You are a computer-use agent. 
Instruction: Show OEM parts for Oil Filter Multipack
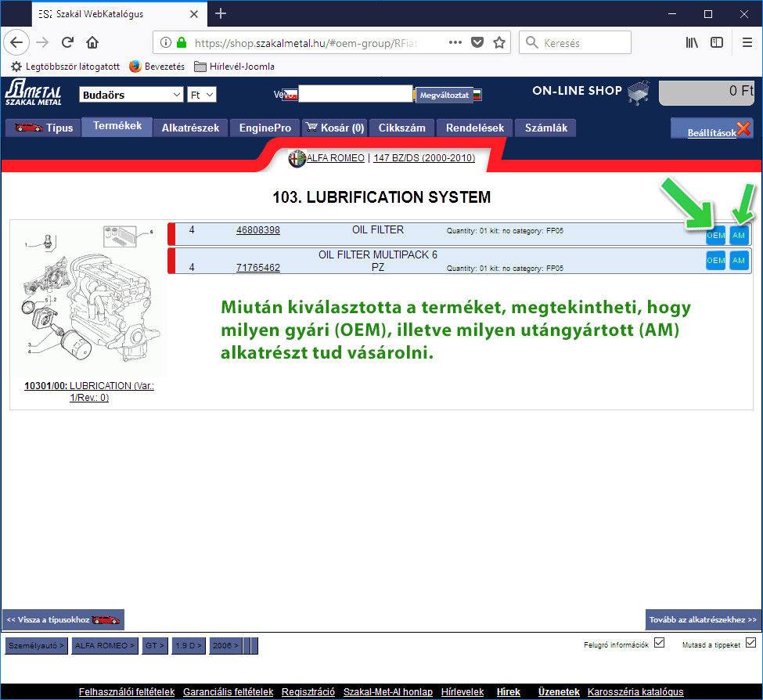coord(716,261)
